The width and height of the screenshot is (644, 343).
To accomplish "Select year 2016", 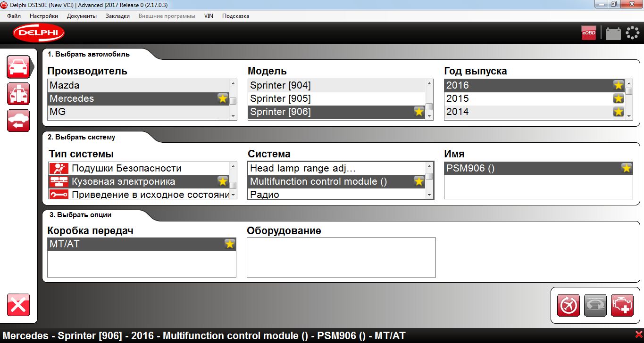I will [535, 85].
